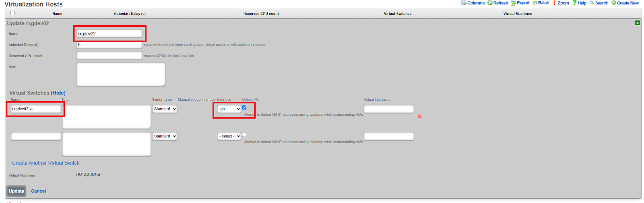Image resolution: width=644 pixels, height=203 pixels.
Task: Click the Autostart Delay field
Action: [x=109, y=45]
